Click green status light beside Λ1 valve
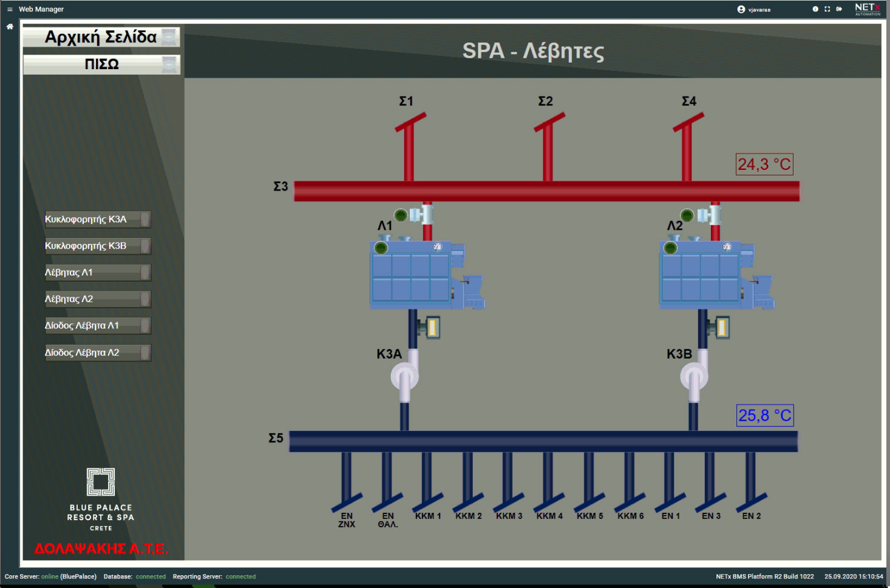The height and width of the screenshot is (588, 890). tap(401, 215)
